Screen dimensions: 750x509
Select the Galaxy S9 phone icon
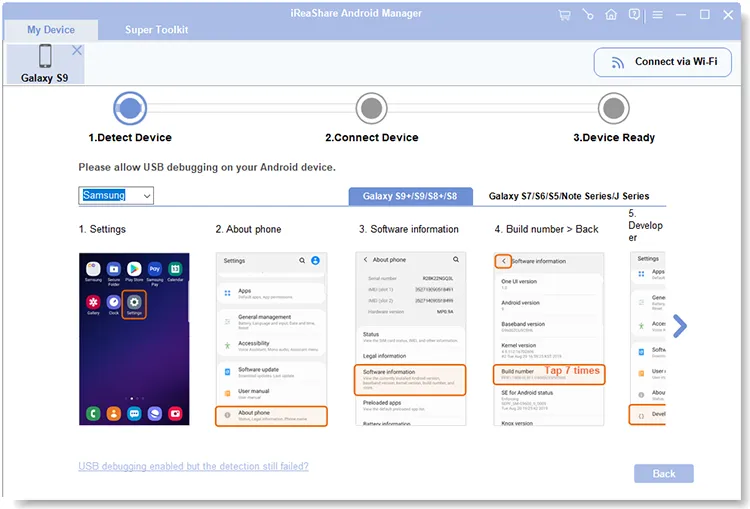click(x=45, y=56)
